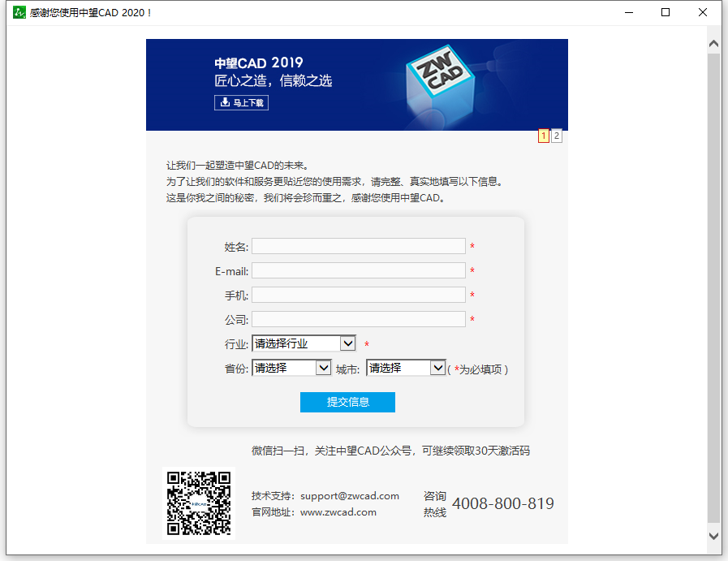Screen dimensions: 728x561
Task: Click the WeChat QR code image
Action: click(x=199, y=503)
